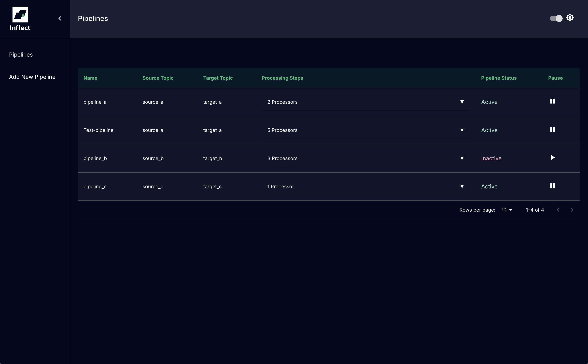Go to the previous table page
Image resolution: width=588 pixels, height=364 pixels.
558,210
